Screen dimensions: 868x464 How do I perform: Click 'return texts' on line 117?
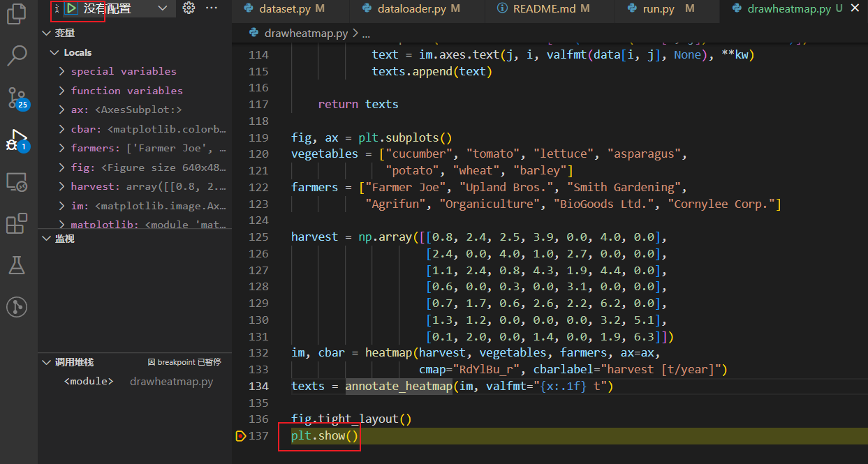click(x=358, y=104)
